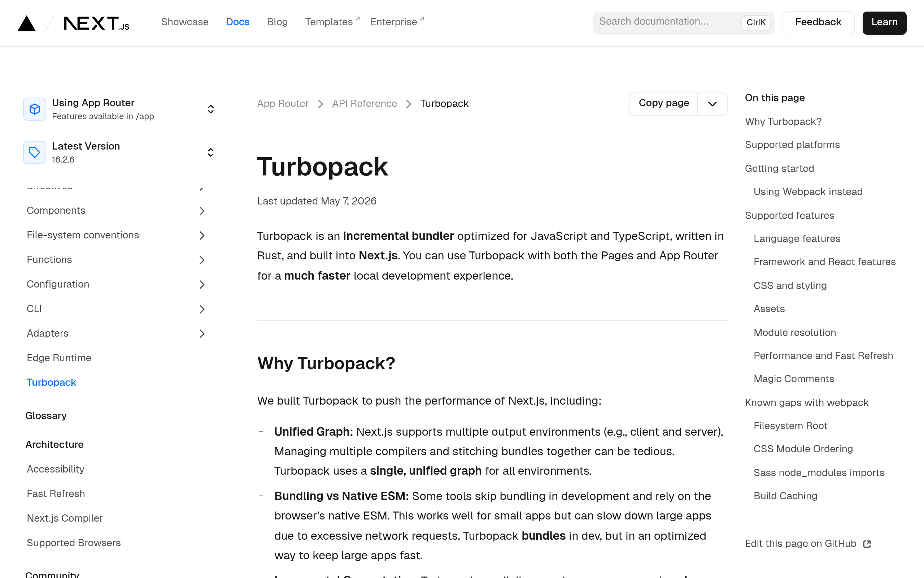The width and height of the screenshot is (924, 578).
Task: Jump to Assets section
Action: 769,309
